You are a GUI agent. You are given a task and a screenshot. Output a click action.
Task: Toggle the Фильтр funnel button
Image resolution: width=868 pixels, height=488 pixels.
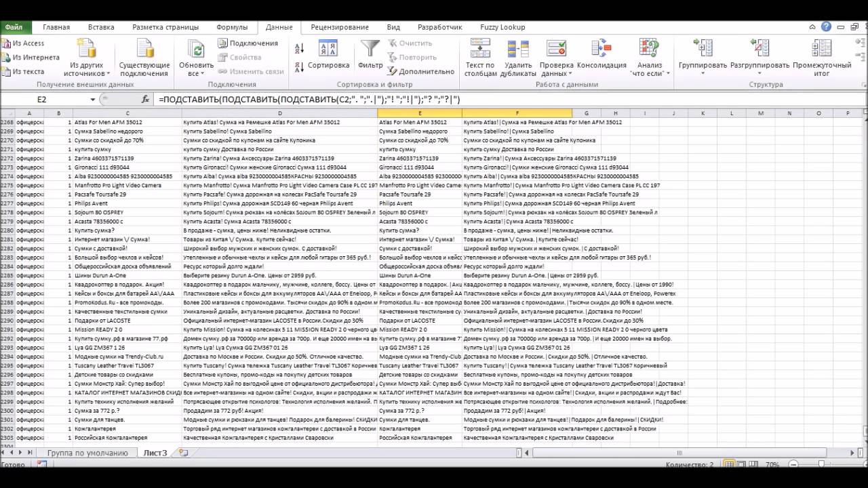370,55
